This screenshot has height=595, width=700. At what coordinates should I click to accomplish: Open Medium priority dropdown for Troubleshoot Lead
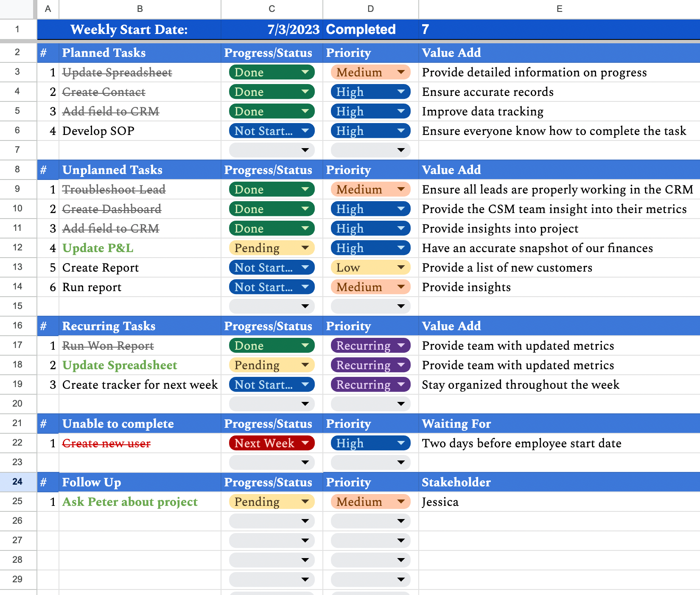pos(400,189)
